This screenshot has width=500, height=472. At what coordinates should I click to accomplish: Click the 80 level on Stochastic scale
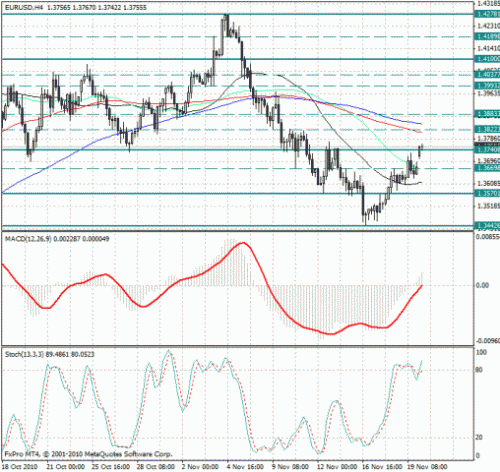[x=479, y=370]
